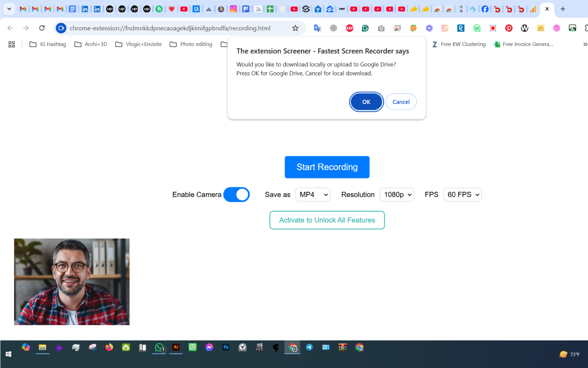Open the sticky note extension icon

click(x=541, y=28)
